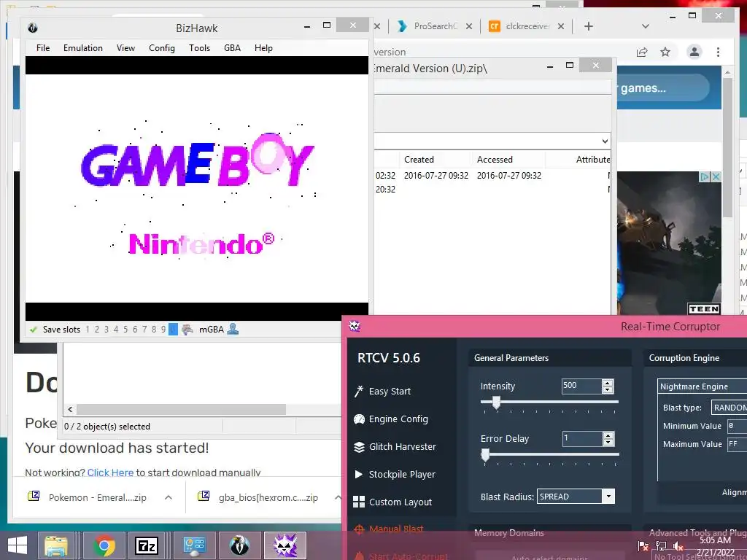Open BizHawk Tools menu

[199, 48]
